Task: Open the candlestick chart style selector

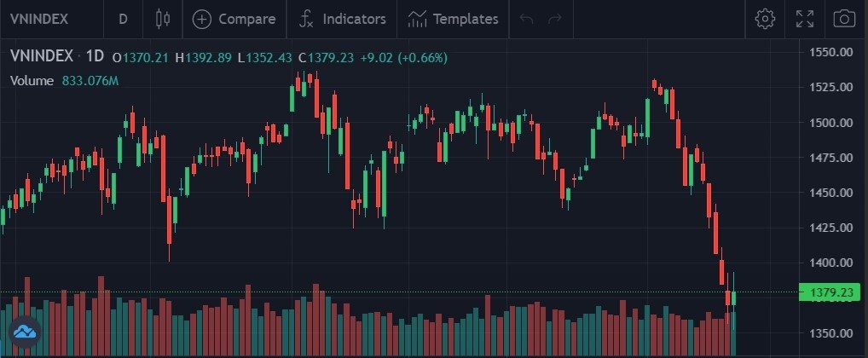Action: click(x=163, y=19)
